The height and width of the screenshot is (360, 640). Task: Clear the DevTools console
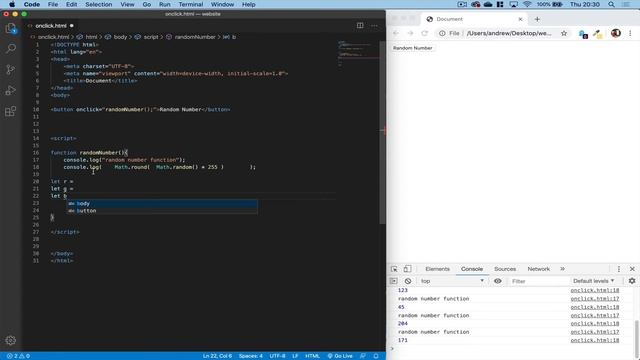(408, 281)
